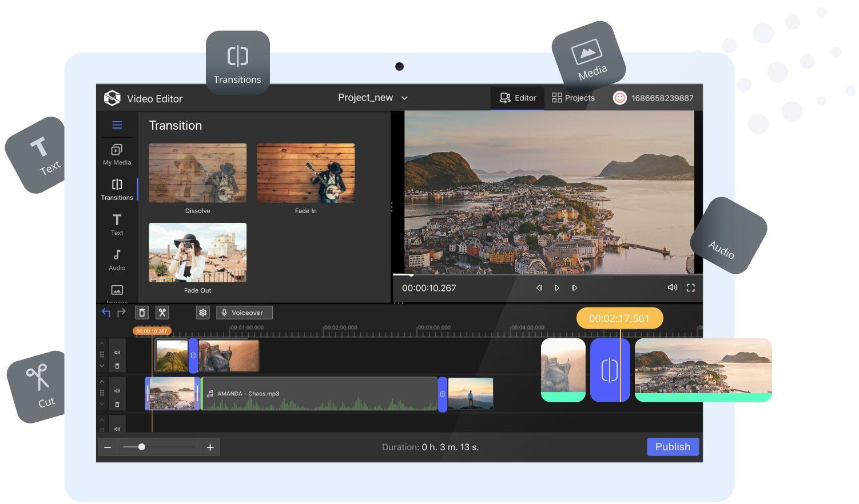Select the Editor tab

518,98
